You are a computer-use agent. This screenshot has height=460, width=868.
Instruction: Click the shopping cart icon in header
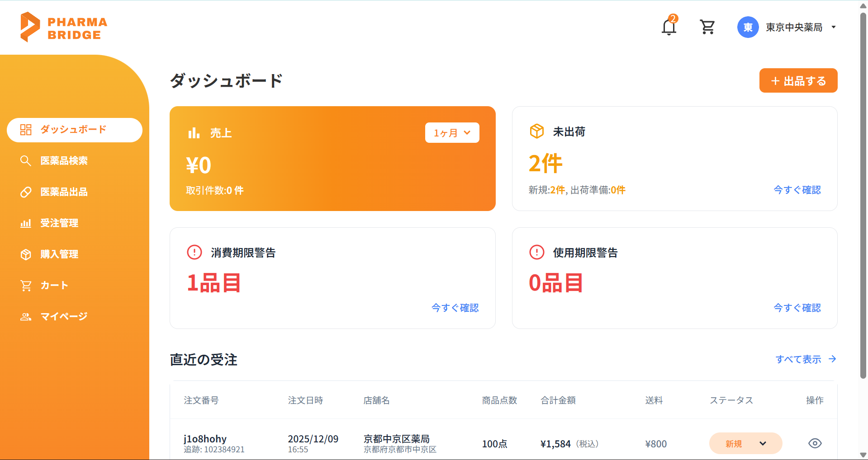[x=707, y=27]
